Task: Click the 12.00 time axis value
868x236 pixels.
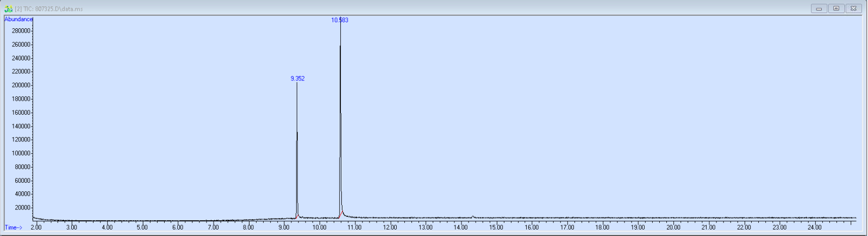Action: (x=390, y=227)
